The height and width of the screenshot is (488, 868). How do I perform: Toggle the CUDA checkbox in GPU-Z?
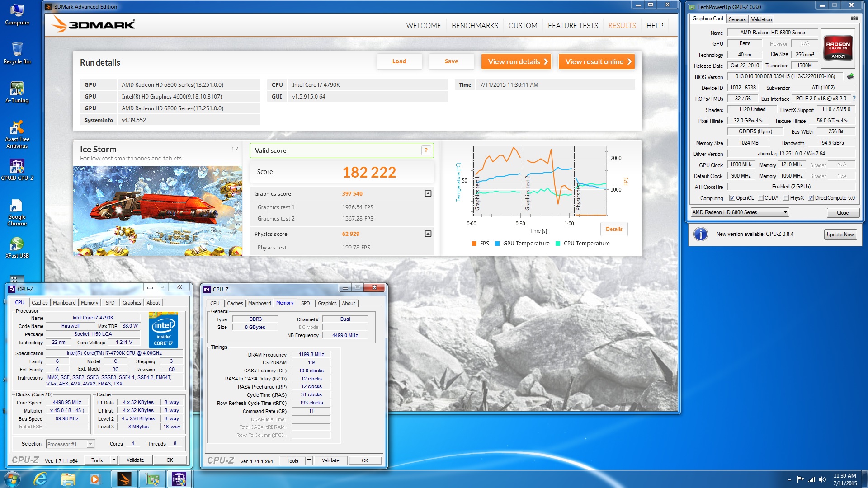click(760, 198)
